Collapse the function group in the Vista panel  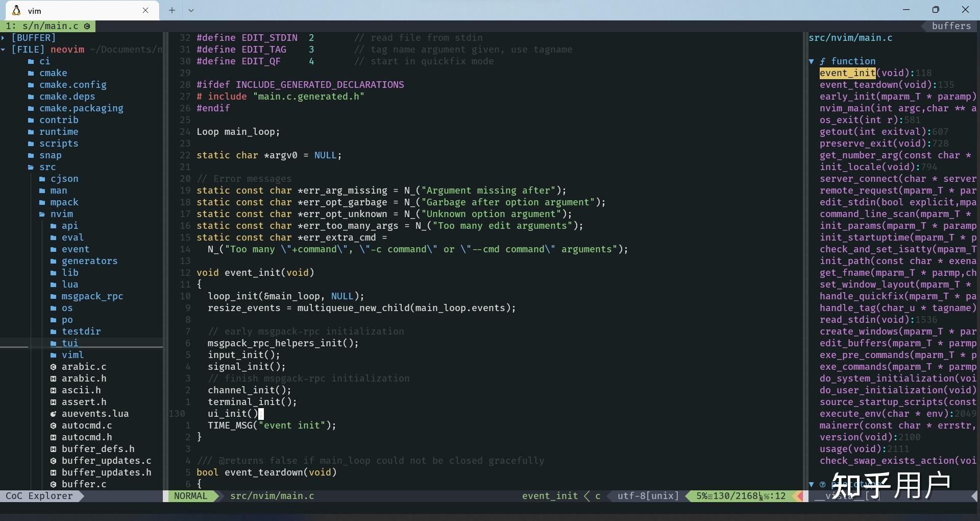tap(813, 61)
